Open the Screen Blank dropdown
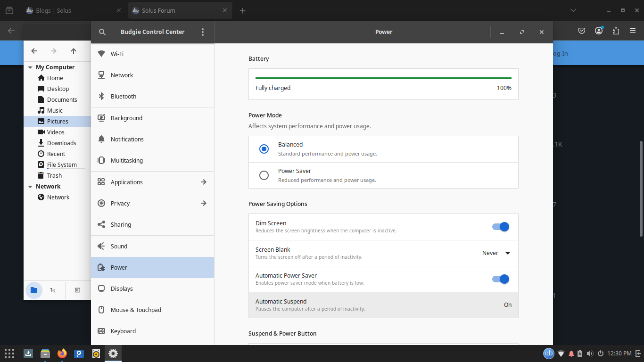644x362 pixels. (496, 253)
